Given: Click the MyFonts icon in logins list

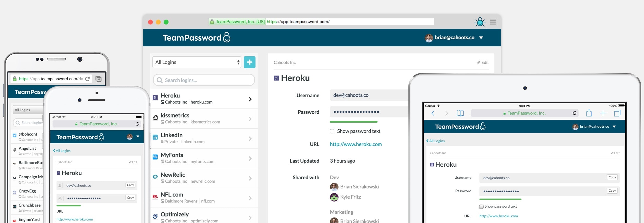Looking at the screenshot, I should pyautogui.click(x=155, y=157).
